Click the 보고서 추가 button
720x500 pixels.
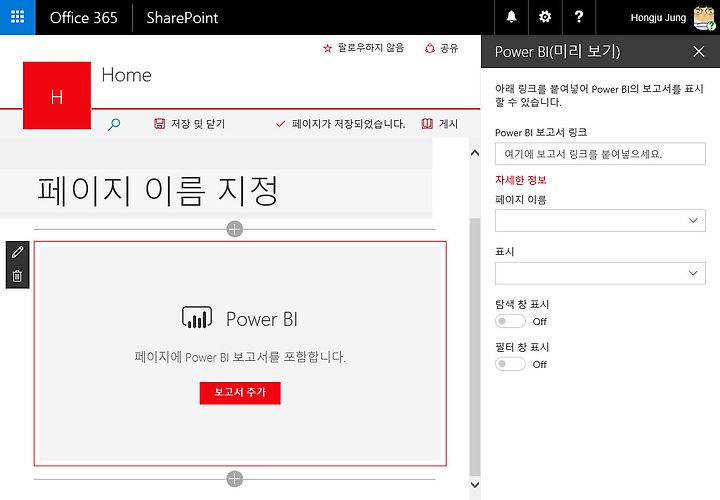pyautogui.click(x=240, y=393)
